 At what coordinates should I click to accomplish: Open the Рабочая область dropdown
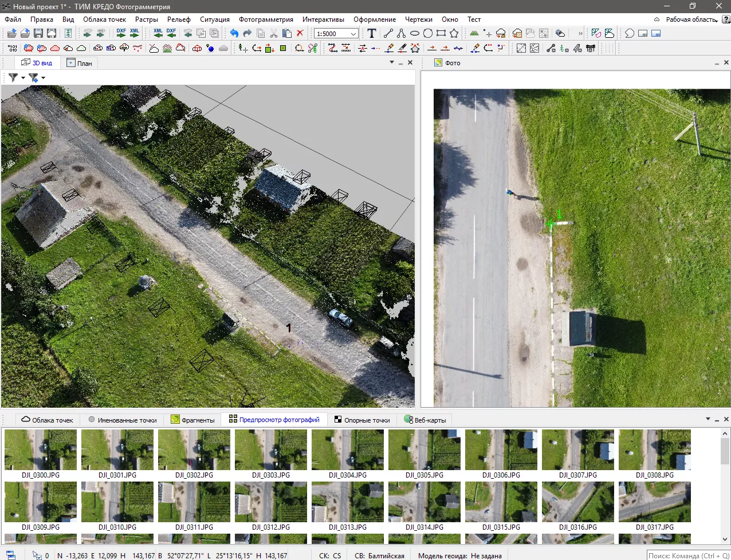coord(691,19)
